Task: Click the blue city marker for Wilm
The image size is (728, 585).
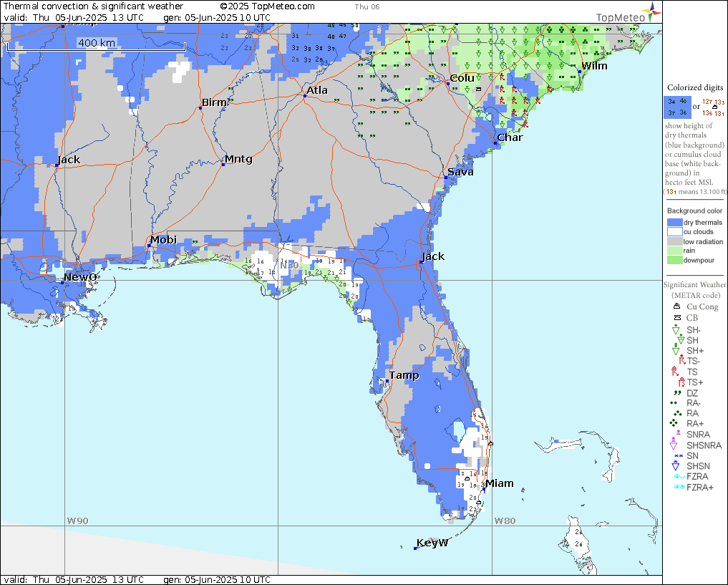Action: coord(579,72)
